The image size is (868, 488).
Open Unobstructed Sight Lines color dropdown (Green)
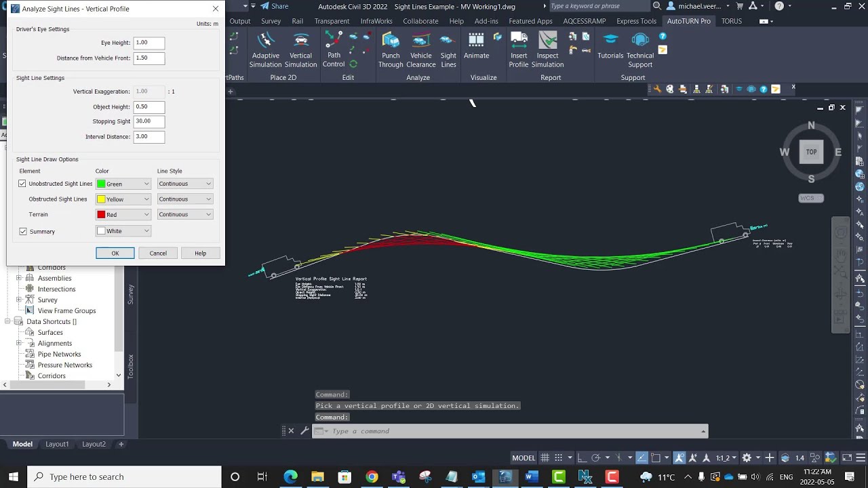(x=123, y=184)
